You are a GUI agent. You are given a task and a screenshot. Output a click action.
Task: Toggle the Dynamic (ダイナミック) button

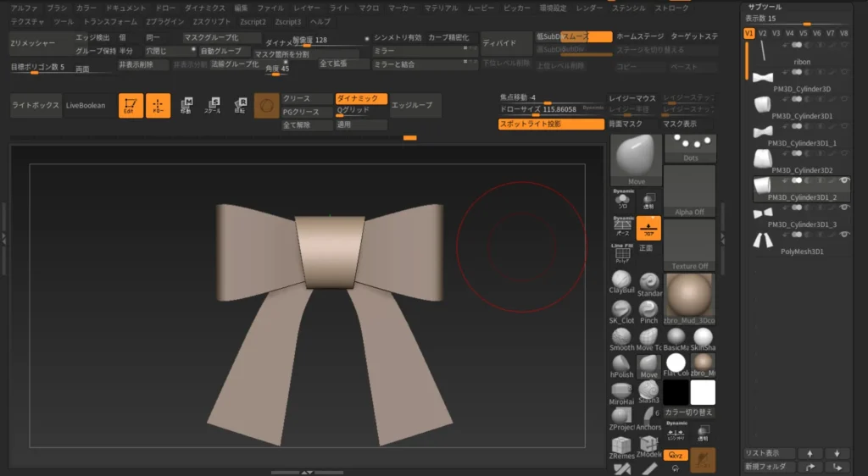pyautogui.click(x=361, y=98)
